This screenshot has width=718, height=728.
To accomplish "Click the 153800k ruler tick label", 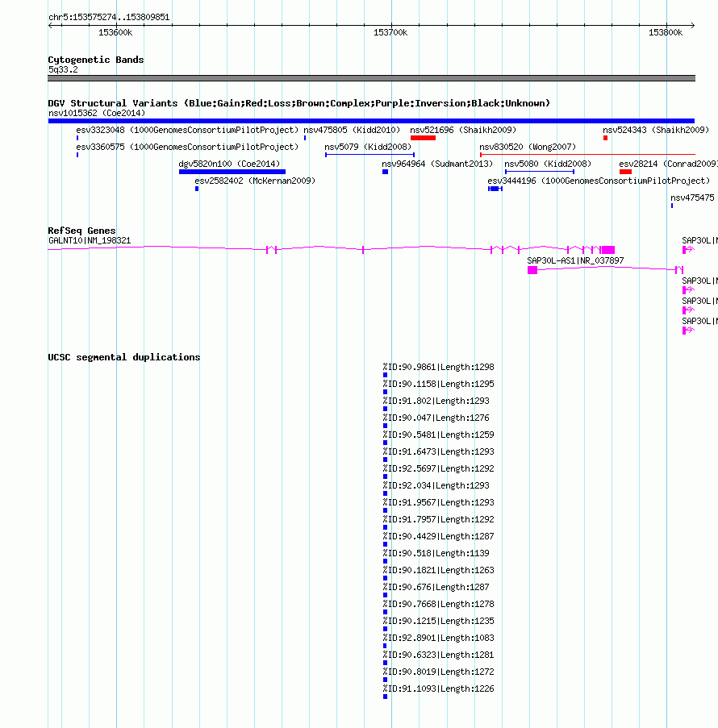I will (666, 32).
